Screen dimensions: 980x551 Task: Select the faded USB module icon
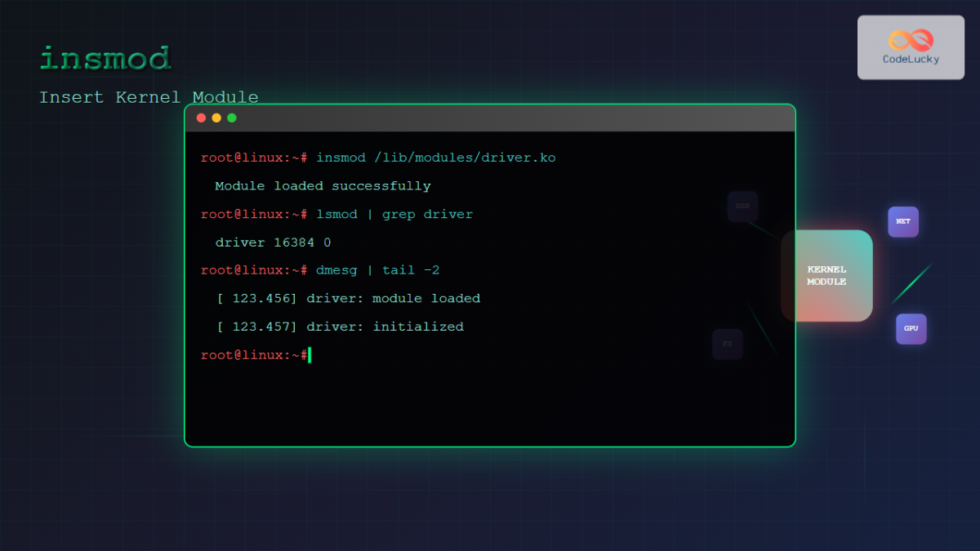tap(742, 207)
